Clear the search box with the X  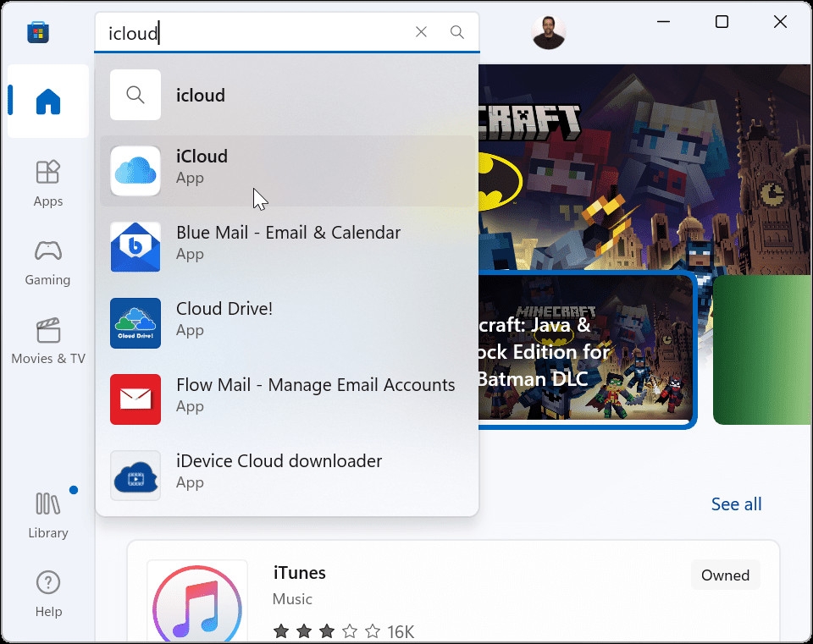coord(421,31)
